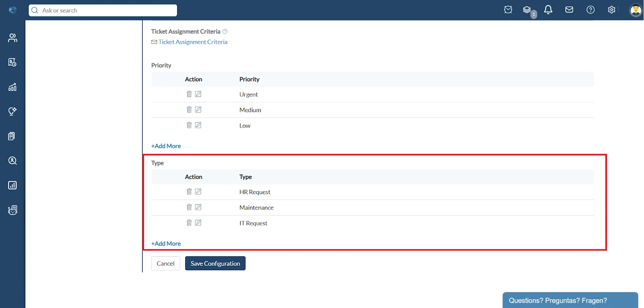Select the HR Request type text
The image size is (644, 308).
(x=255, y=192)
